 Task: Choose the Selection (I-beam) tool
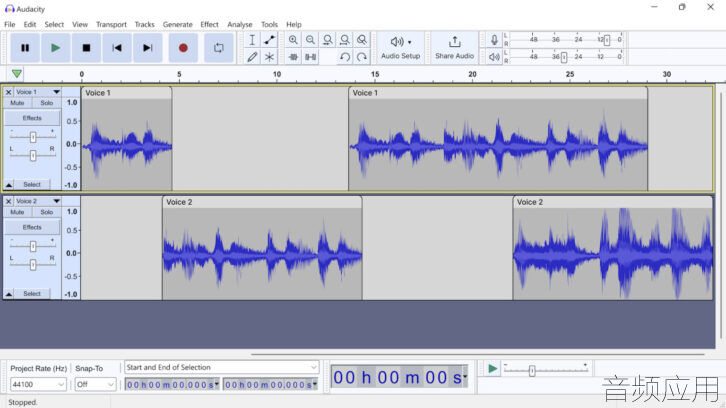(252, 40)
